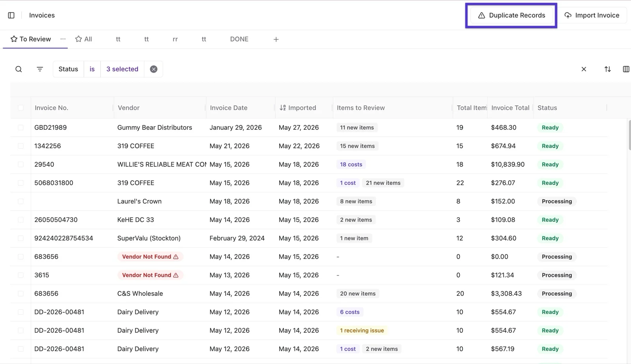Click the three-dot menu beside To Review
Image resolution: width=631 pixels, height=364 pixels.
[63, 39]
